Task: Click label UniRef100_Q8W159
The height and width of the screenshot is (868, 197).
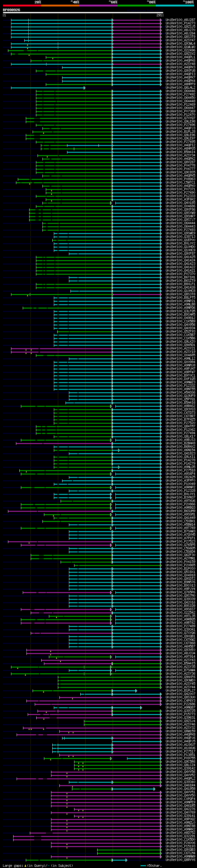Action: (180, 731)
